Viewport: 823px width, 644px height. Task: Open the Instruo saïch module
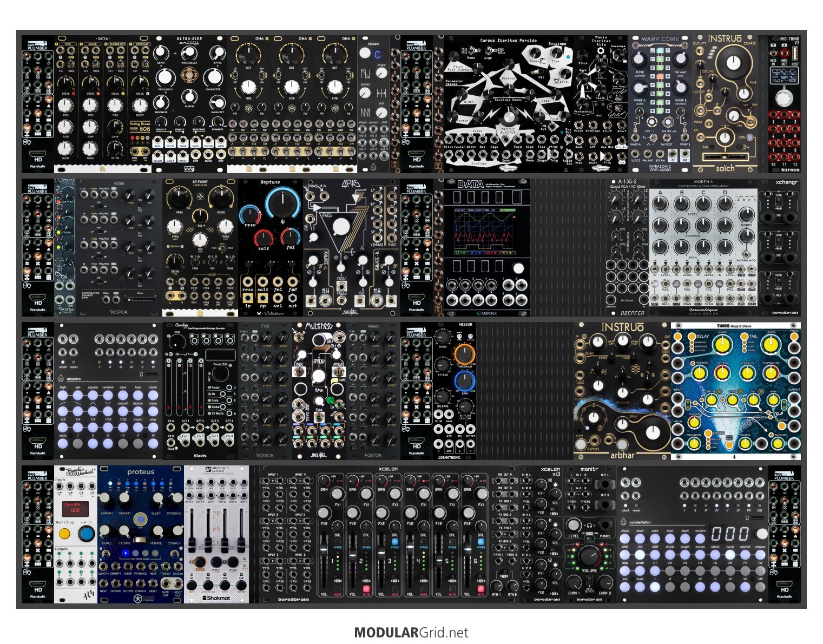tap(725, 104)
